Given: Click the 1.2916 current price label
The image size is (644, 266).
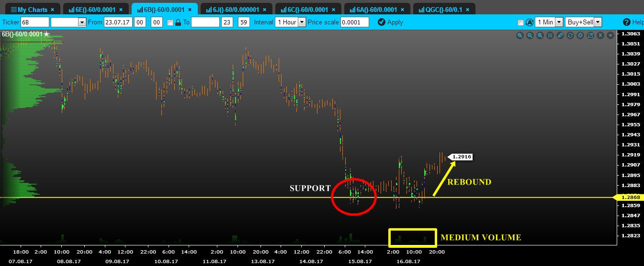Looking at the screenshot, I should tap(461, 156).
